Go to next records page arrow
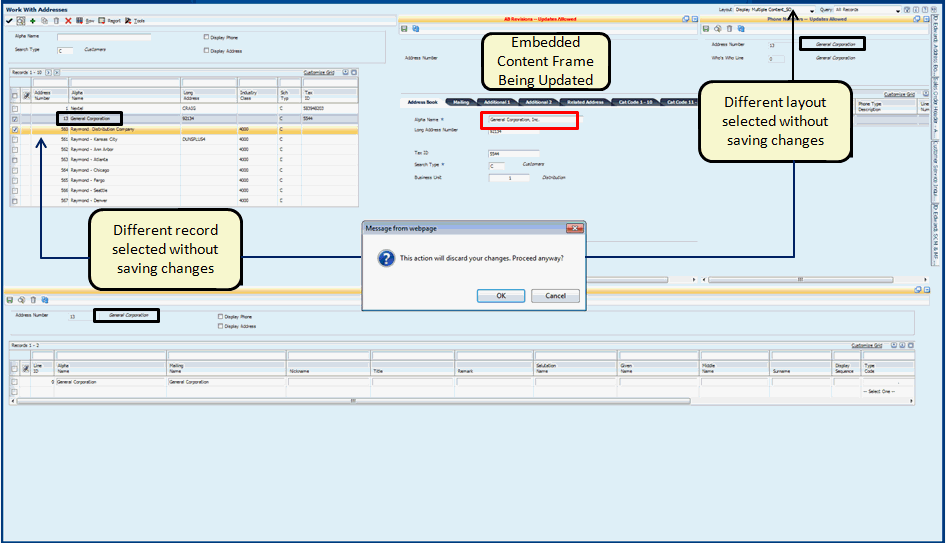 pos(49,72)
